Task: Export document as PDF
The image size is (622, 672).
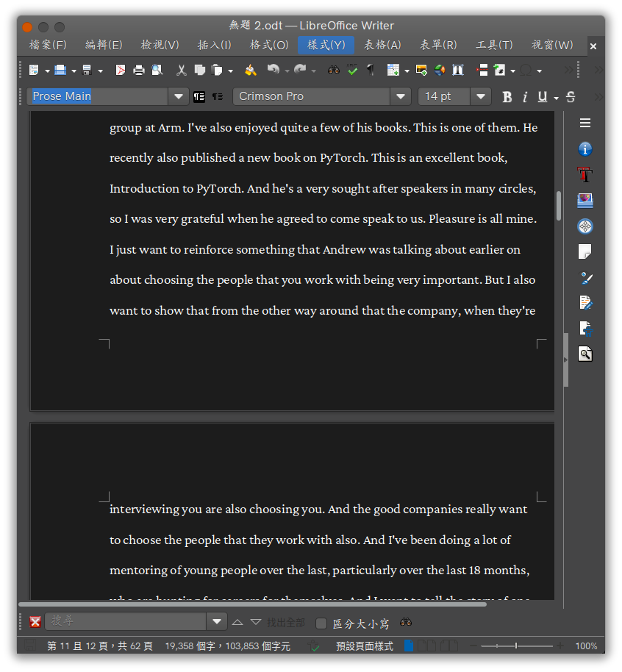Action: [x=120, y=71]
